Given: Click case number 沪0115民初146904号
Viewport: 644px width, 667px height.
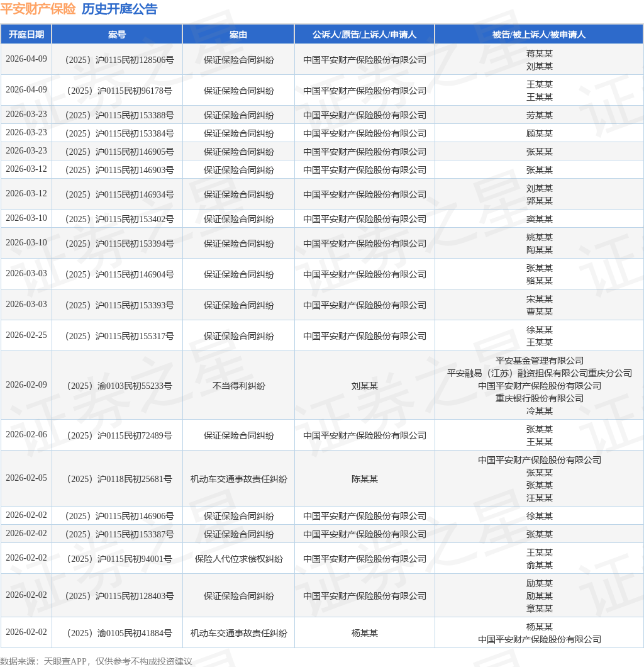Looking at the screenshot, I should click(119, 274).
